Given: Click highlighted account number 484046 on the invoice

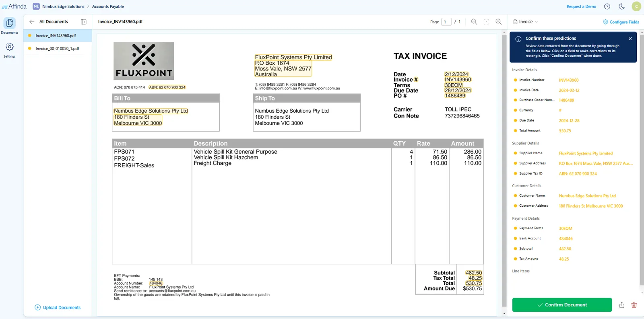Looking at the screenshot, I should tap(156, 283).
